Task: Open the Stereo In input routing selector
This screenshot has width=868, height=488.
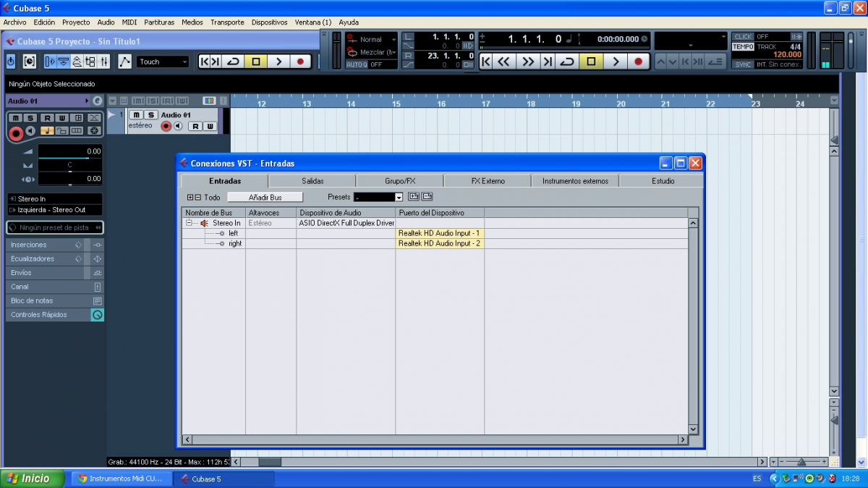Action: 55,198
